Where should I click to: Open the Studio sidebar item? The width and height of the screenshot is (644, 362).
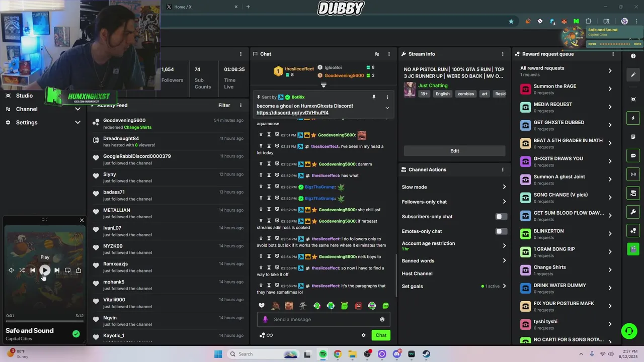24,96
